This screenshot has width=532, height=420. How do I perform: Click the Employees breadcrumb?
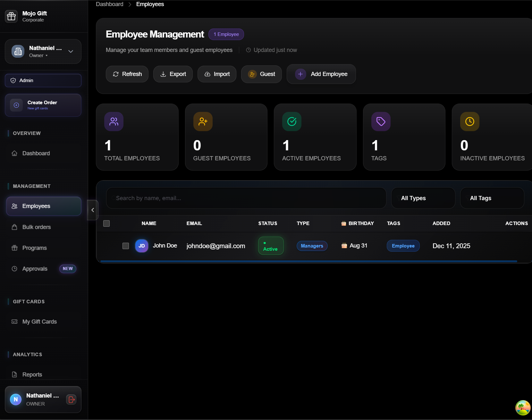click(x=150, y=4)
